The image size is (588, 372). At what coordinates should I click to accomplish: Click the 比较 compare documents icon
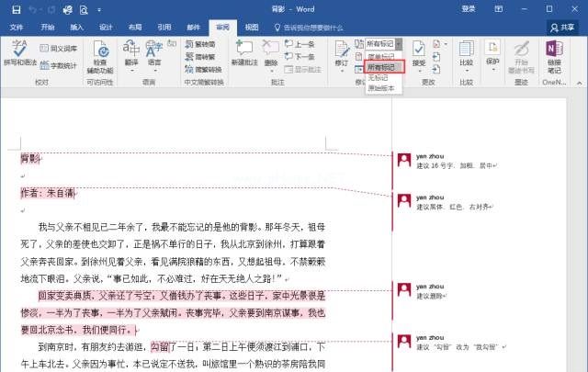[466, 51]
